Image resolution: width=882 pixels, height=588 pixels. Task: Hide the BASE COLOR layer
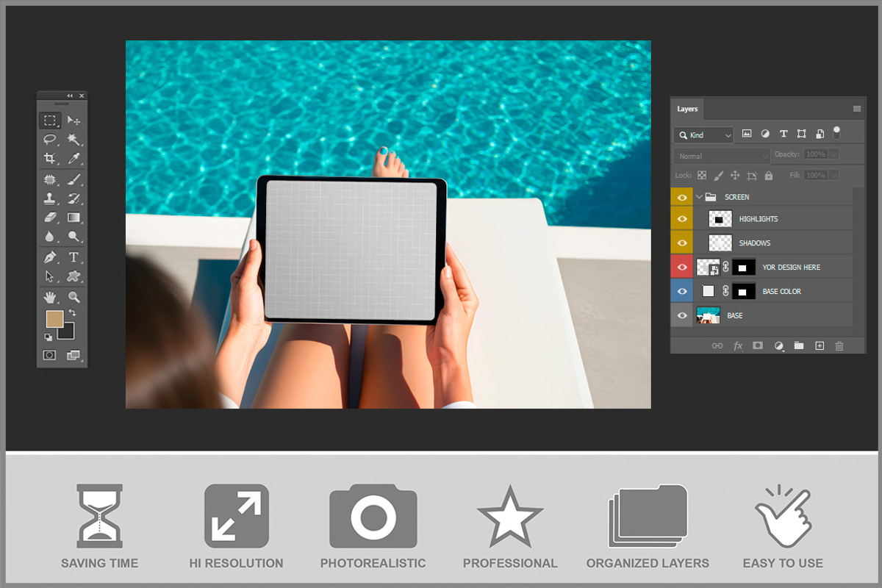click(682, 291)
